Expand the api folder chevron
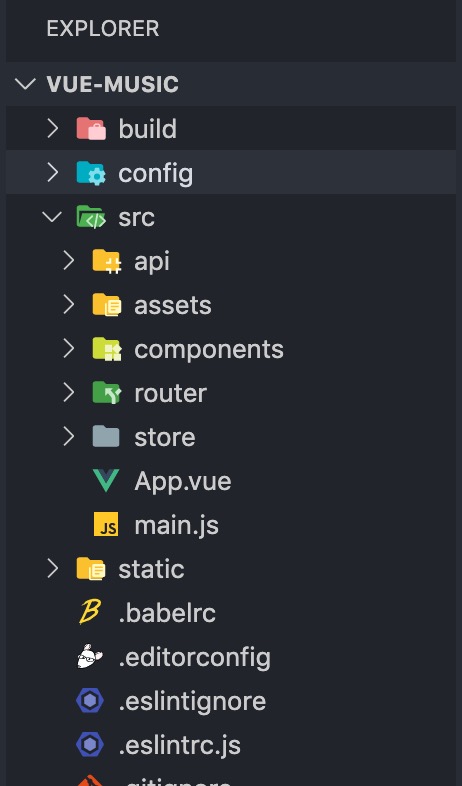 click(69, 261)
